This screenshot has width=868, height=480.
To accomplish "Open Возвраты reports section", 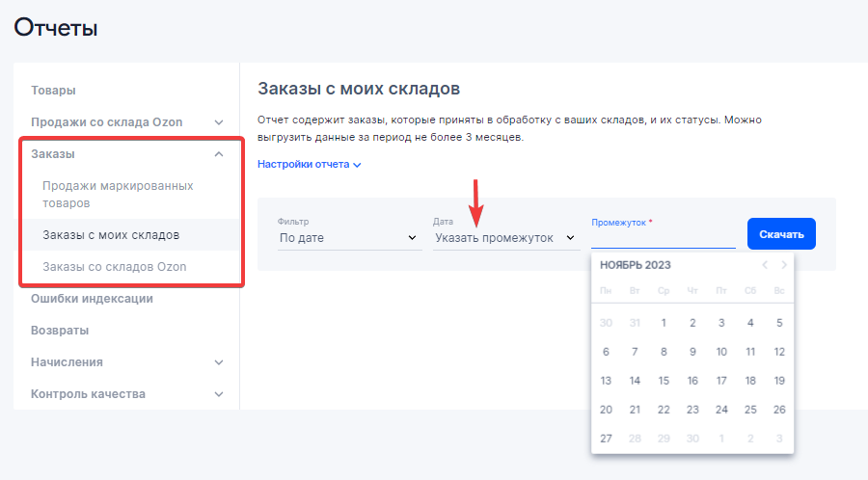I will click(60, 331).
